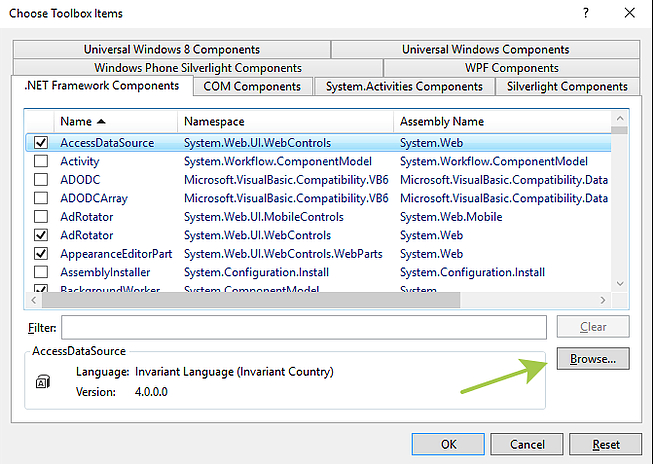The height and width of the screenshot is (464, 653).
Task: Click the Reset button
Action: (606, 444)
